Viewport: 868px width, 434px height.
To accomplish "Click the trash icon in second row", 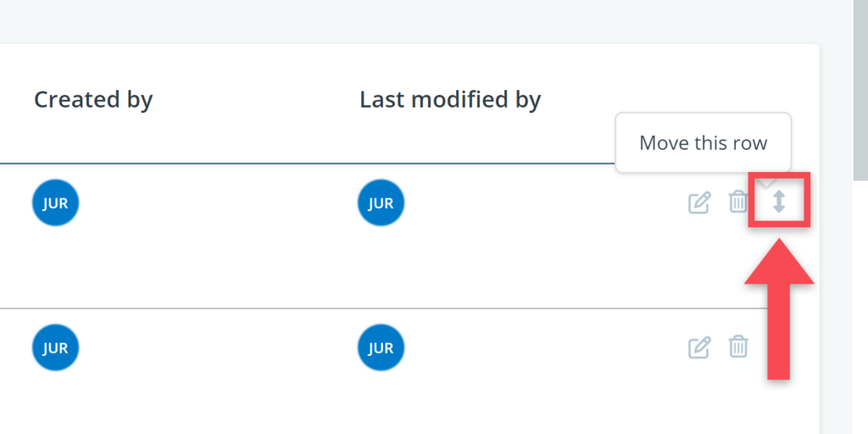I will (738, 346).
